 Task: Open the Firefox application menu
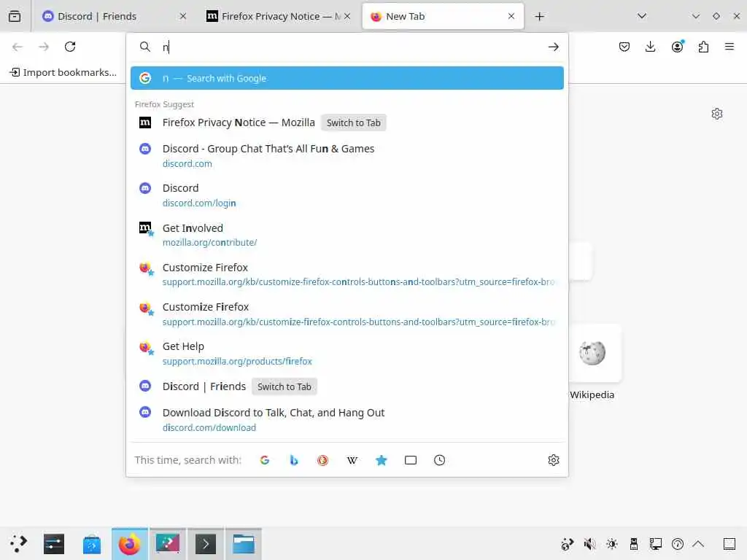[729, 47]
